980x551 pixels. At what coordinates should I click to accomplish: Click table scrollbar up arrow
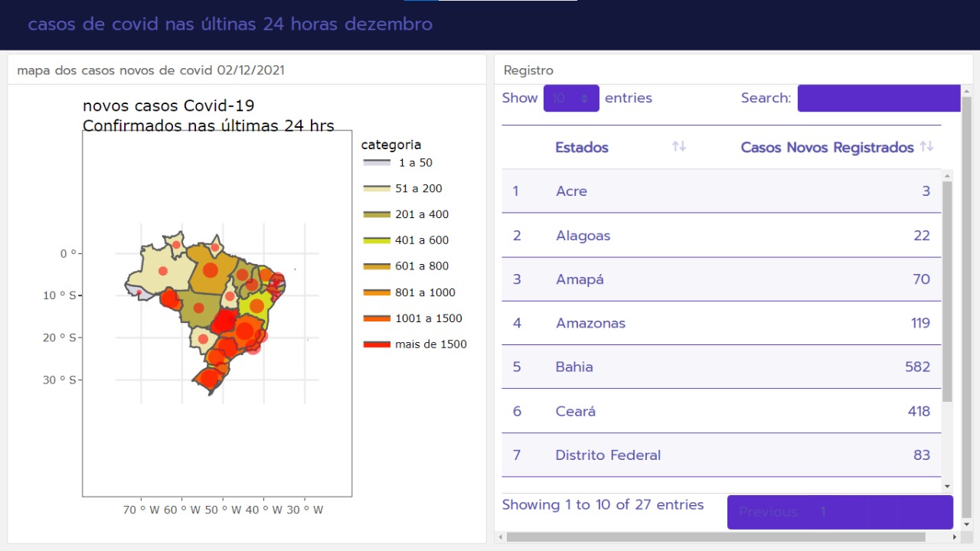click(947, 175)
